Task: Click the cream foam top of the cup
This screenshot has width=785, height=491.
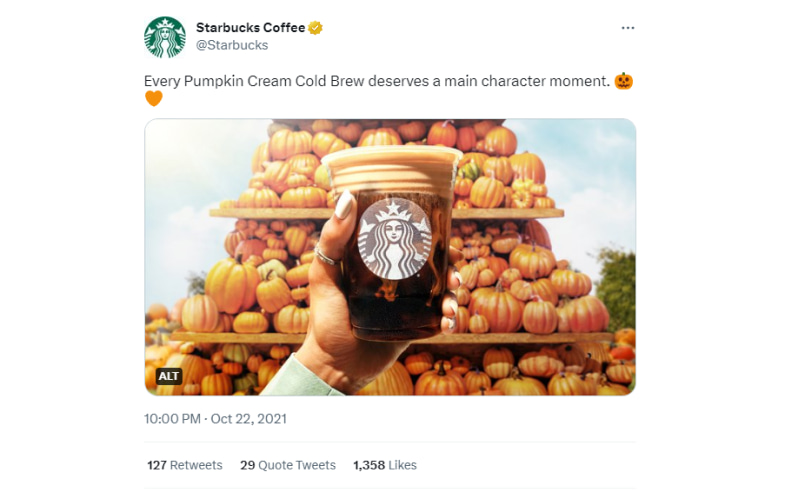Action: click(390, 165)
